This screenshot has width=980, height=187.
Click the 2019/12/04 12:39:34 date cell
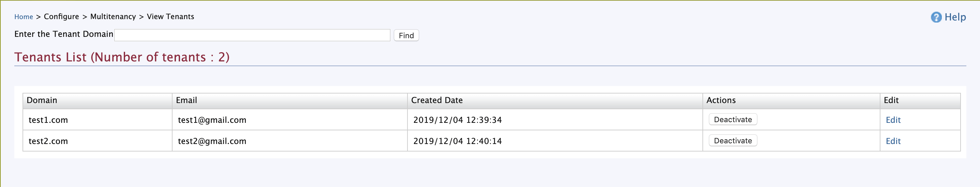(x=457, y=120)
